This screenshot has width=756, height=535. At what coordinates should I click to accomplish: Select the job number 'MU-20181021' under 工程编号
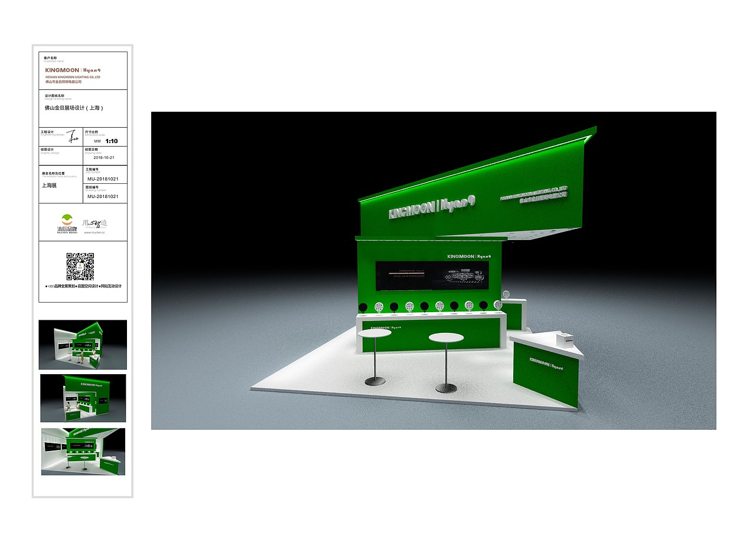[x=103, y=179]
